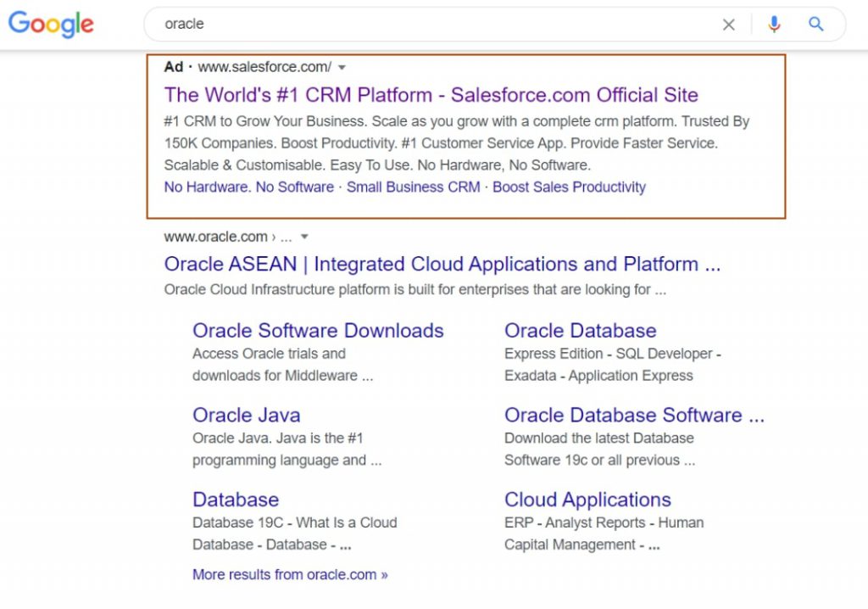
Task: Open Cloud Applications link
Action: coord(587,500)
